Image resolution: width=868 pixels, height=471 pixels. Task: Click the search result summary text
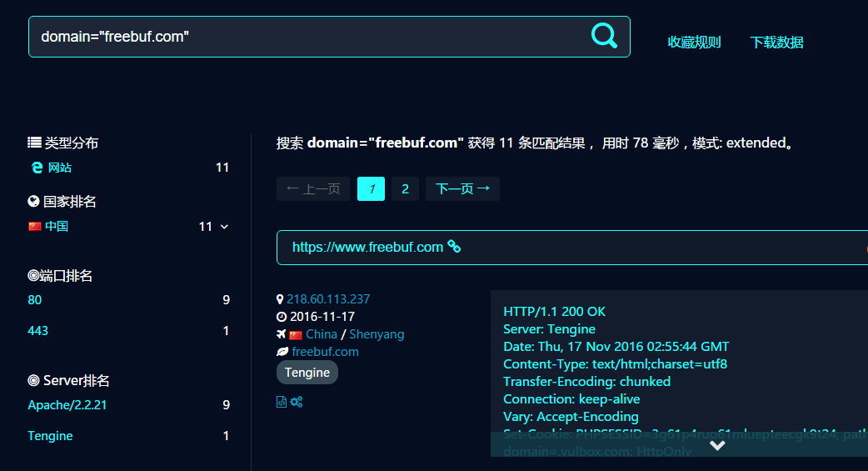536,143
